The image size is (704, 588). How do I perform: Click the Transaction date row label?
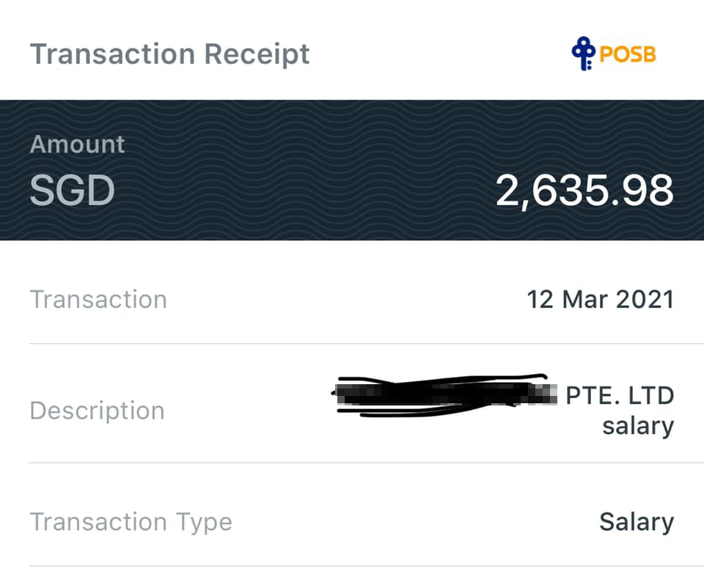point(98,299)
